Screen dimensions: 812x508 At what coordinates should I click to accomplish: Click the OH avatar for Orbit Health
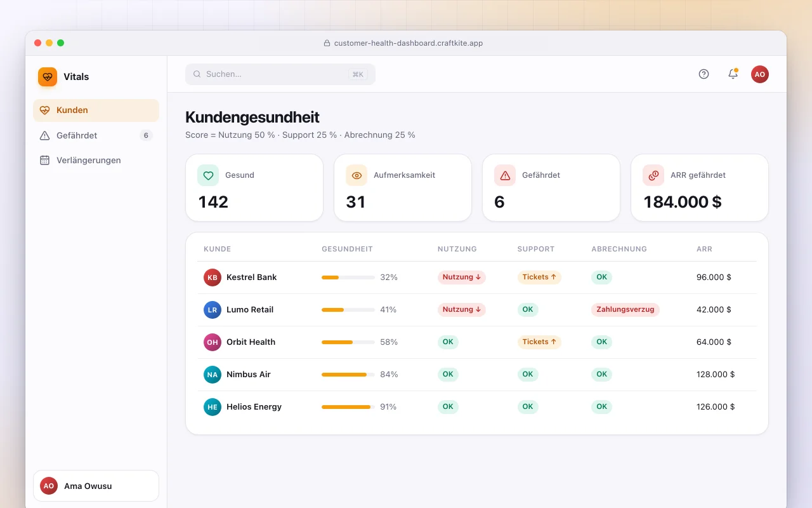point(213,342)
